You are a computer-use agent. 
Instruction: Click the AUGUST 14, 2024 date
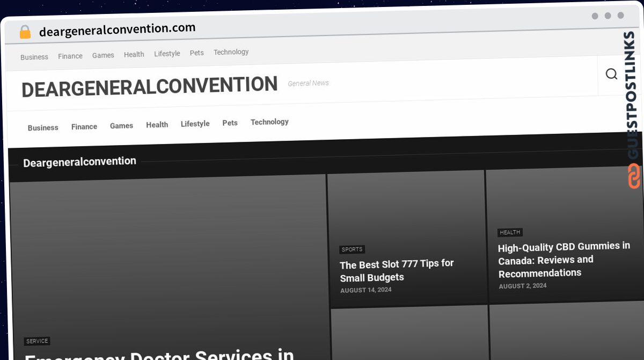366,290
